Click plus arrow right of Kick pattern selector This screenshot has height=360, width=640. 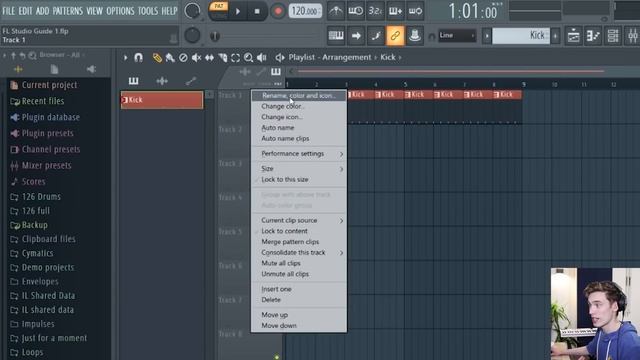pyautogui.click(x=555, y=36)
